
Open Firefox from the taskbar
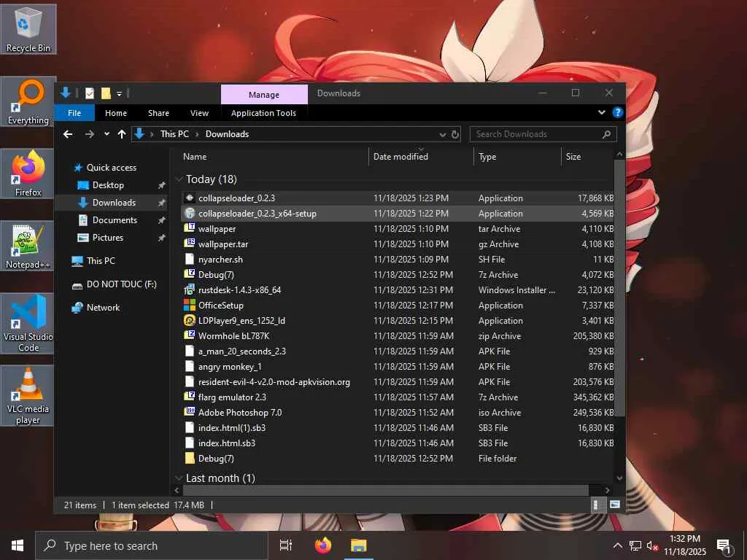click(x=323, y=545)
